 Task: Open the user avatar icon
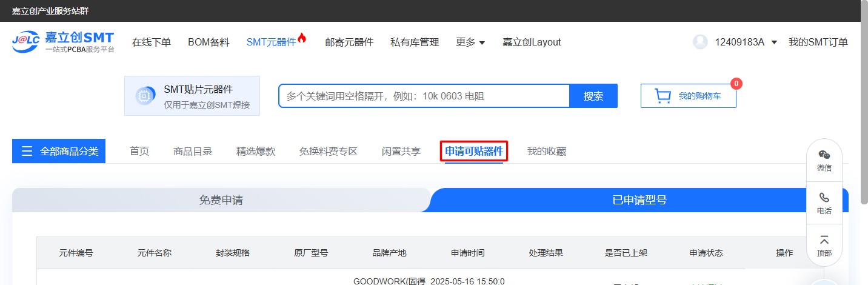(700, 42)
